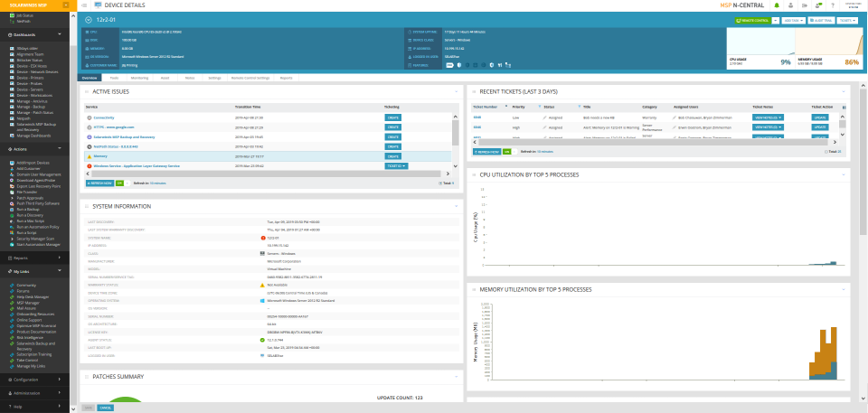Click the green Remote Control button

point(753,20)
